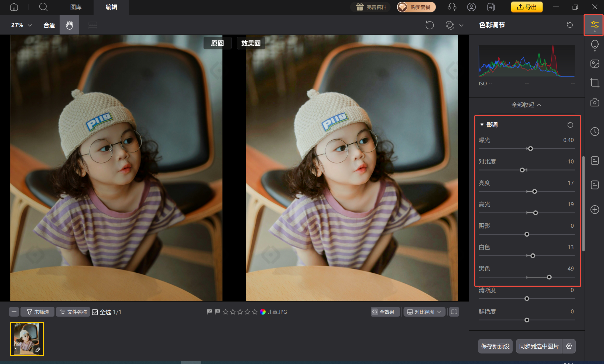The width and height of the screenshot is (604, 364).
Task: Click the home icon
Action: 14,7
